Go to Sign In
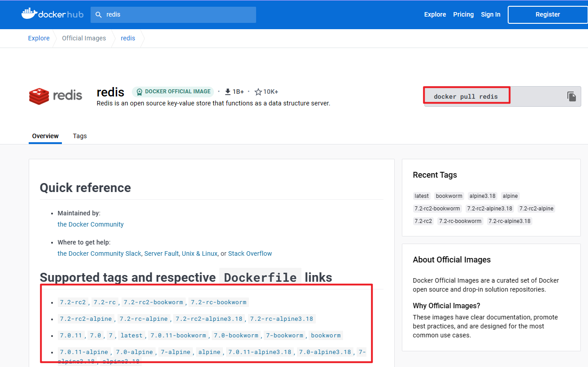The height and width of the screenshot is (367, 588). (x=491, y=14)
